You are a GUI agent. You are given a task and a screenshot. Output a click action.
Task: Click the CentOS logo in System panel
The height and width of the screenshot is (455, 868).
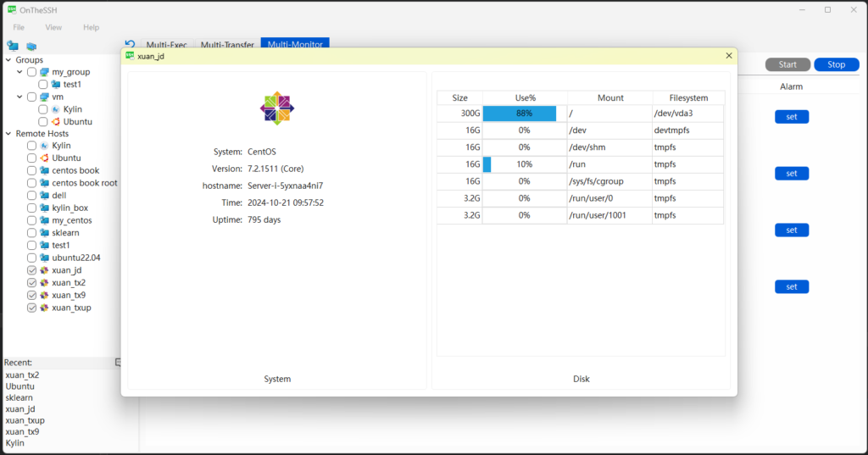277,108
